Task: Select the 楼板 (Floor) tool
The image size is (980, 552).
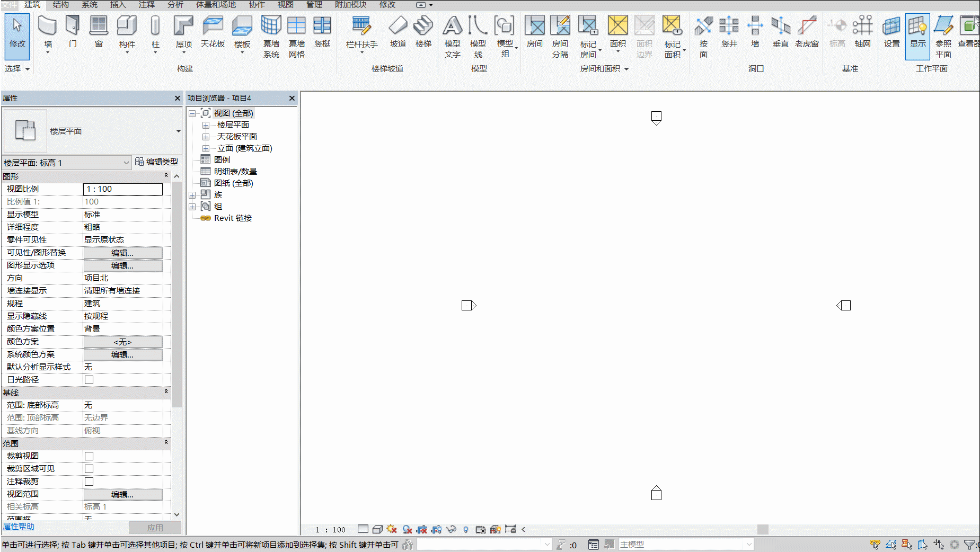Action: tap(242, 33)
